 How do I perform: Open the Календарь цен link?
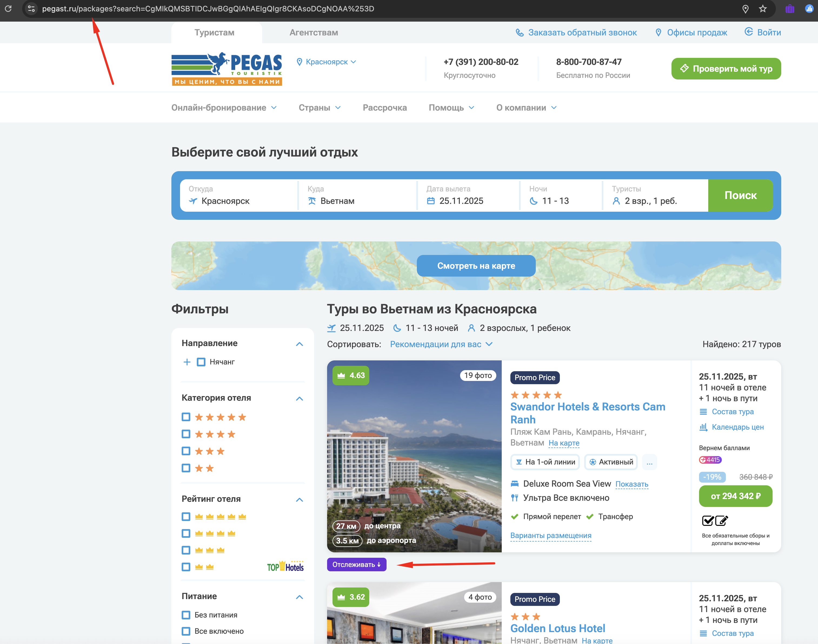737,427
